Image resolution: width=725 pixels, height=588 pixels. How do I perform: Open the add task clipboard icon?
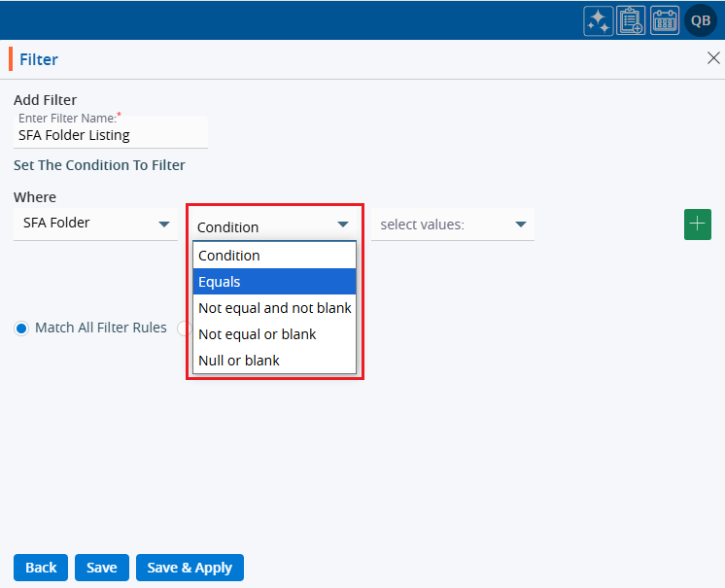632,20
